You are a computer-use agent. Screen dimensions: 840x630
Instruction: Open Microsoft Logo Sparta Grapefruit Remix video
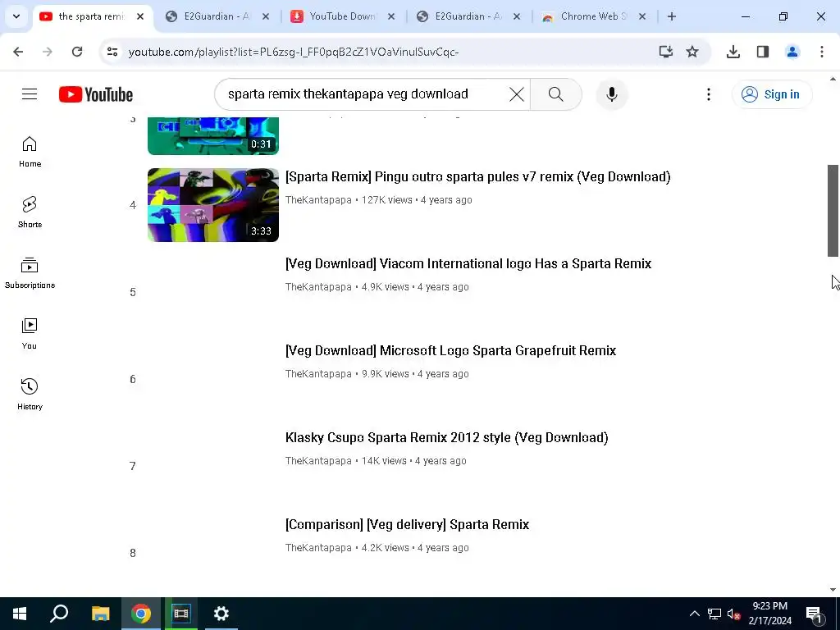[450, 350]
